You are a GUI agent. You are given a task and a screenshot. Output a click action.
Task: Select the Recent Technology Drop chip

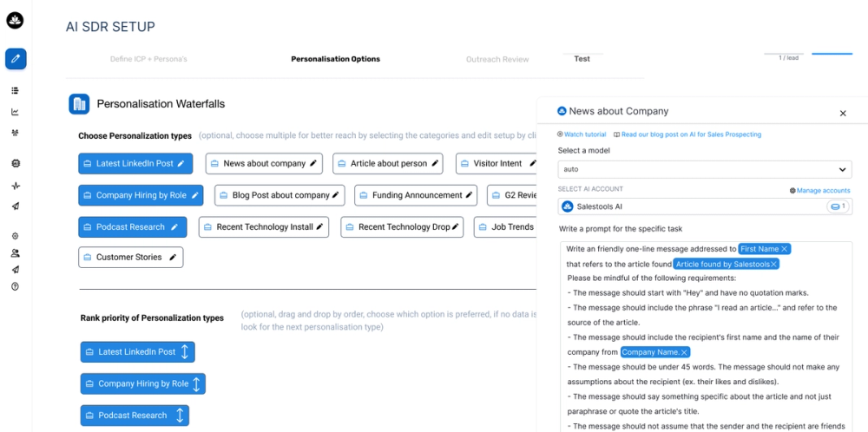(402, 226)
